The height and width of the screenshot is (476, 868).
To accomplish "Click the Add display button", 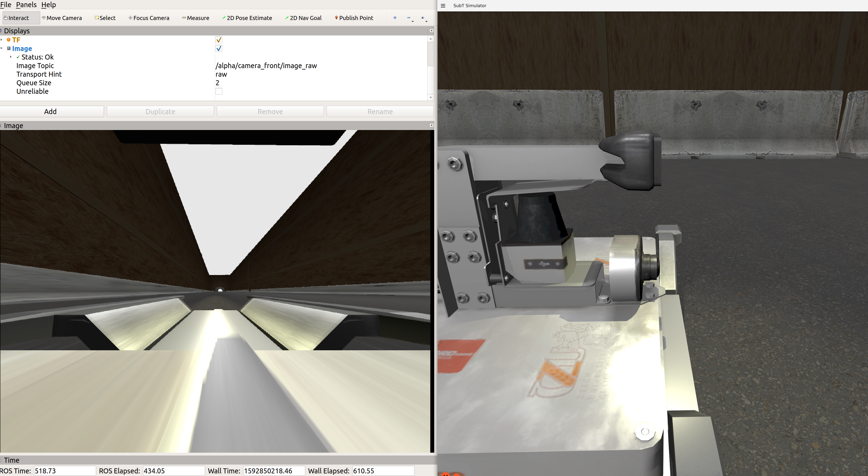I will point(50,112).
